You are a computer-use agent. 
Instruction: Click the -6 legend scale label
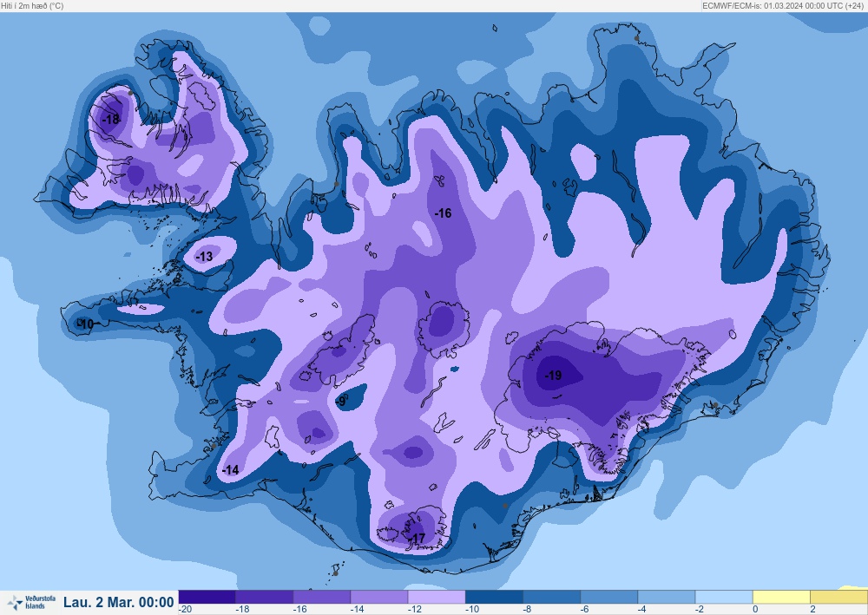[585, 610]
